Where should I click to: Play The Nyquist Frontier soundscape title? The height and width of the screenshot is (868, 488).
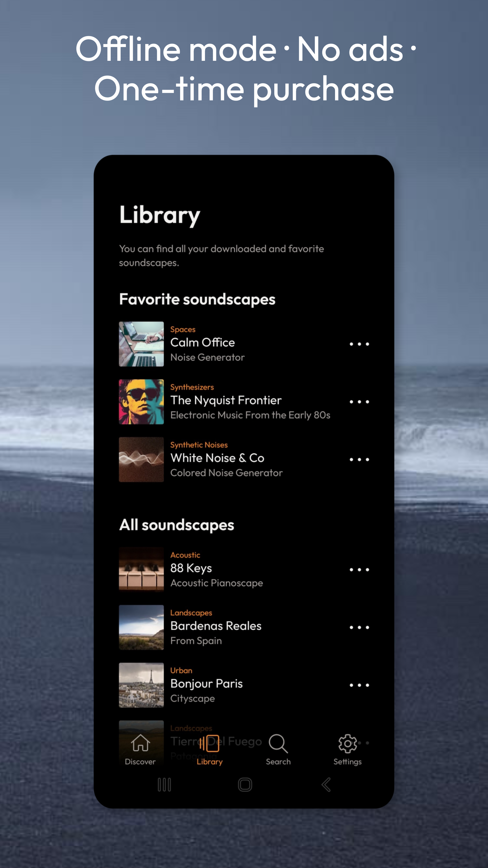pos(226,400)
